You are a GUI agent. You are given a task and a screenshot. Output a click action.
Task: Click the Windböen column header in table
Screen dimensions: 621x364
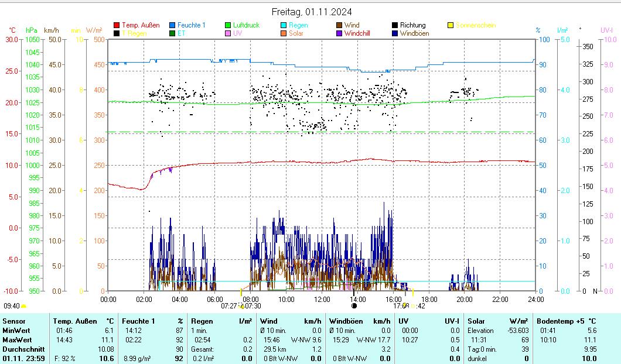click(x=346, y=321)
